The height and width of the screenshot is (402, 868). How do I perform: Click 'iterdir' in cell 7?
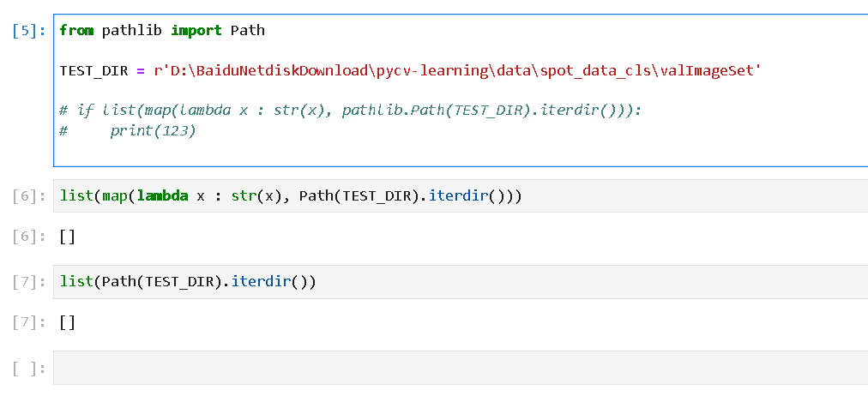coord(261,282)
